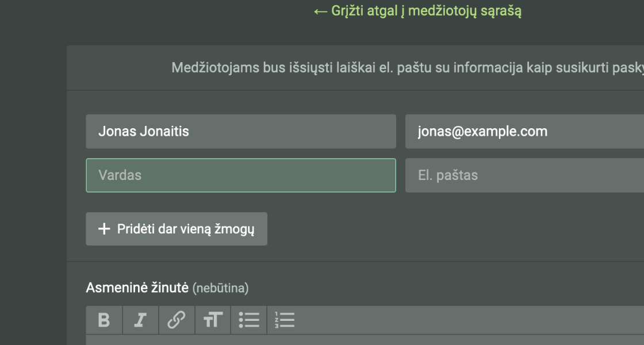Viewport: 644px width, 345px height.
Task: Click the left arrow before Grįžti atgal
Action: [x=320, y=11]
